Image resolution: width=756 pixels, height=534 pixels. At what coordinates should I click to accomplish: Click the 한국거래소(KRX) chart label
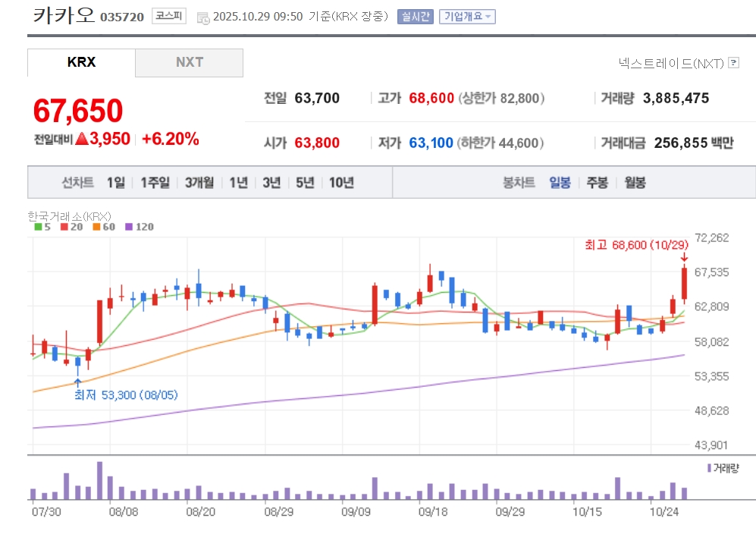point(69,216)
